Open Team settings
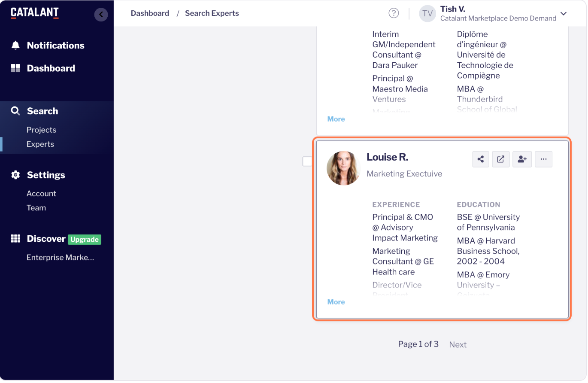This screenshot has height=383, width=588. coord(36,208)
